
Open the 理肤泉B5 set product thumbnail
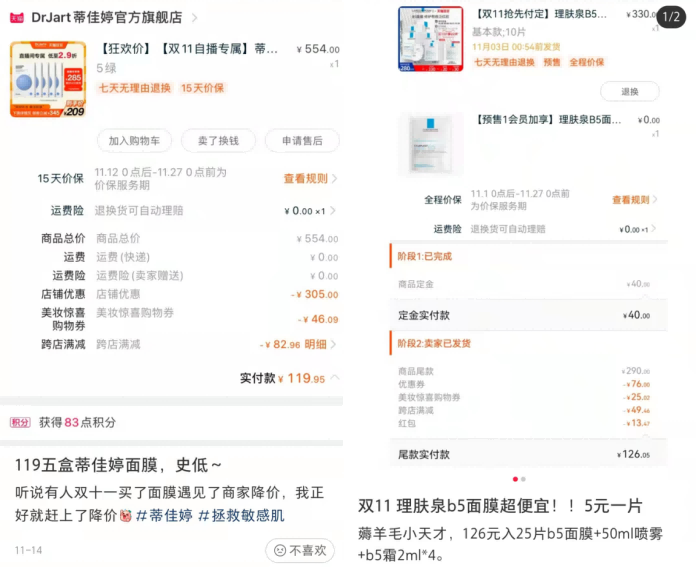[431, 39]
